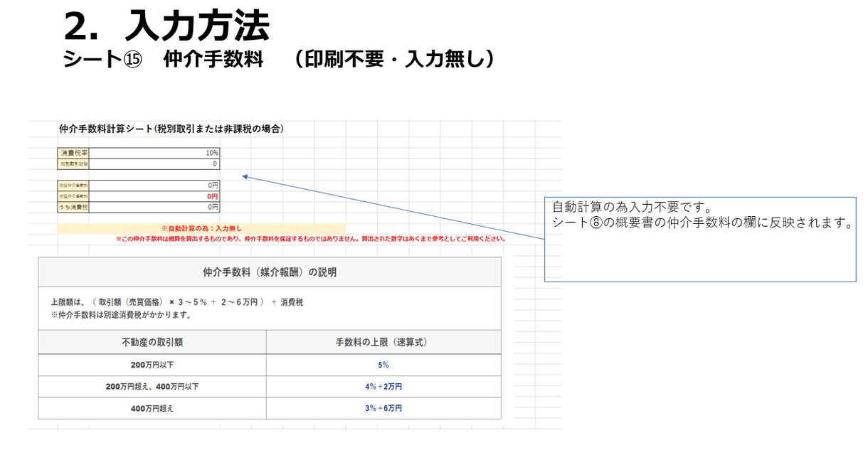Click the 200万円超え、400万円以下 cell
Screen dimensions: 868x455
tap(152, 387)
